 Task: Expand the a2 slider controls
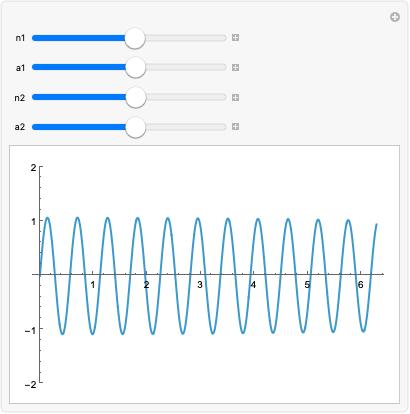click(x=235, y=126)
